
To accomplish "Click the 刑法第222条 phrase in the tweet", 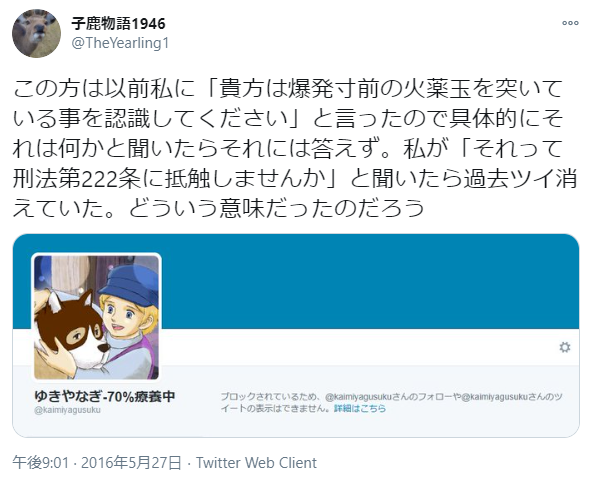I will [x=72, y=178].
